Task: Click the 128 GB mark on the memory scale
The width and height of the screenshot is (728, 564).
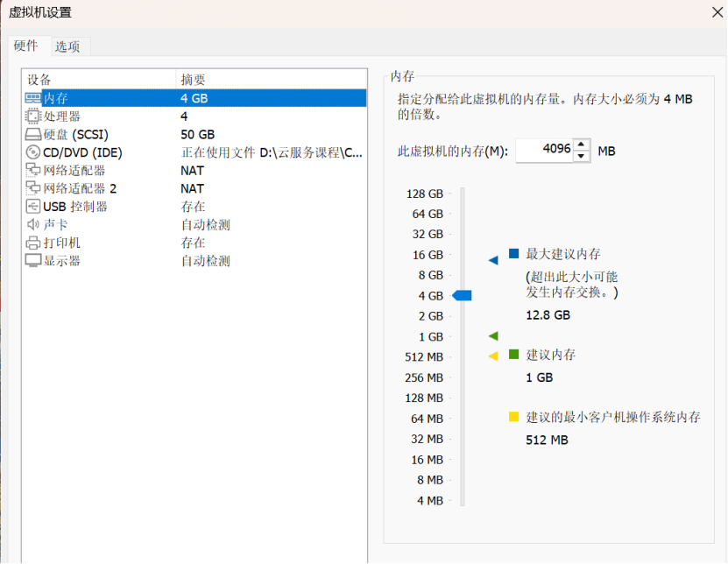Action: tap(425, 194)
